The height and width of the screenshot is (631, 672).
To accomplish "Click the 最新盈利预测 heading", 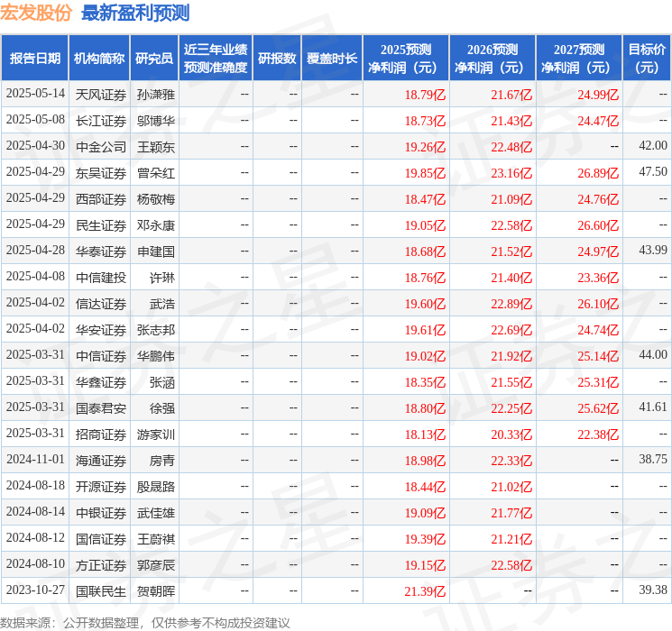I will [x=135, y=14].
